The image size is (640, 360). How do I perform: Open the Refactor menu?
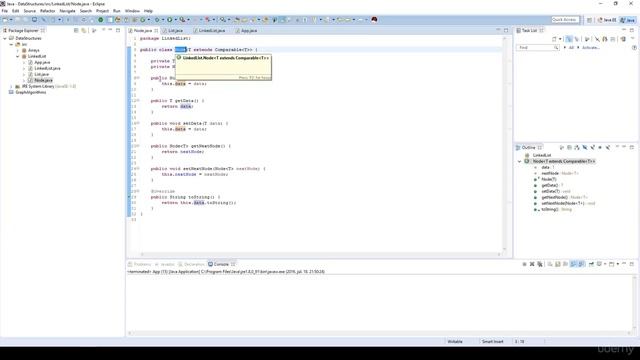(47, 11)
